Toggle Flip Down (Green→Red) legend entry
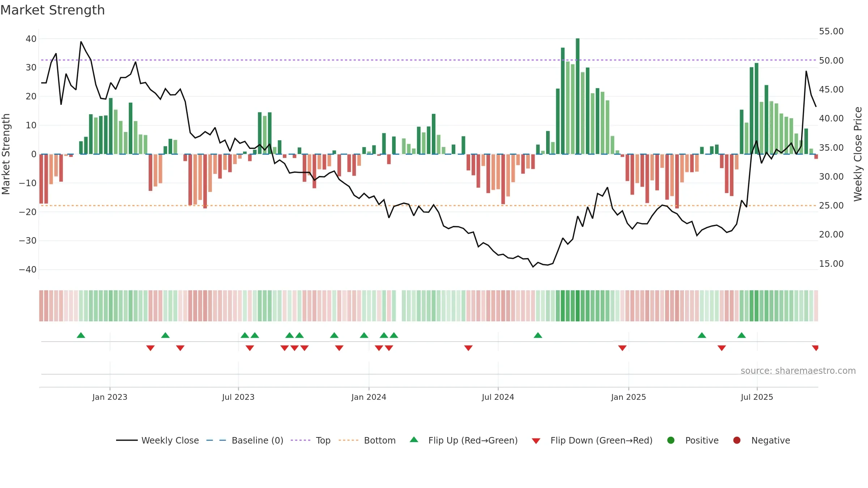The image size is (868, 488). point(592,440)
